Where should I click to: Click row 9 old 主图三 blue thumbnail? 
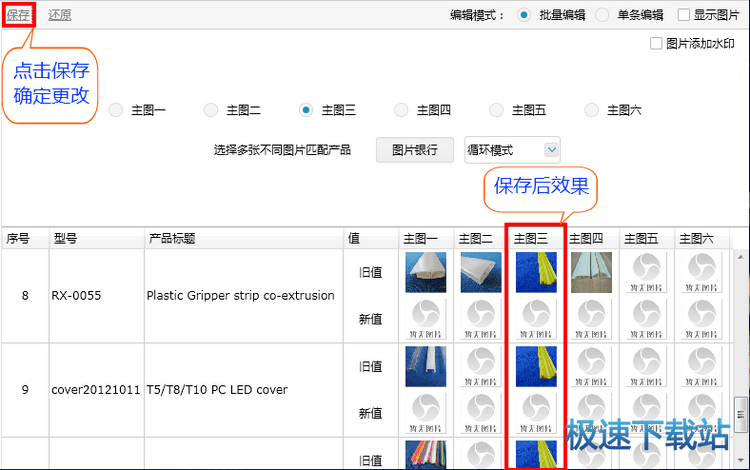(536, 366)
